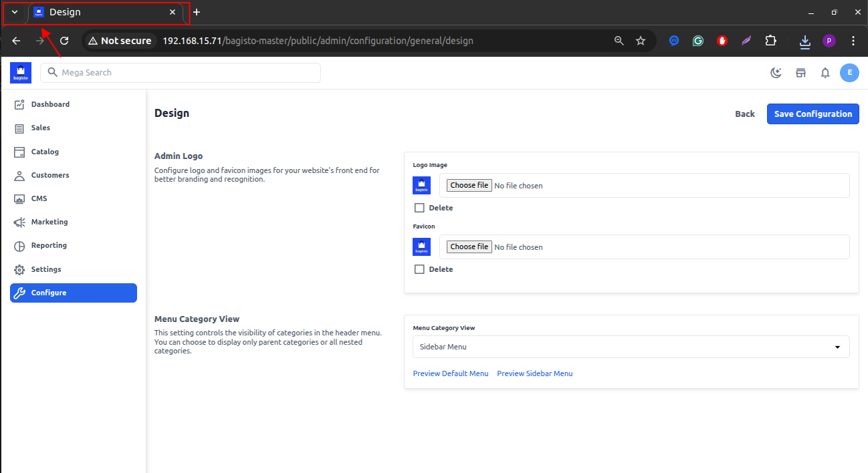Open the notifications bell icon
The width and height of the screenshot is (868, 473).
pos(825,73)
